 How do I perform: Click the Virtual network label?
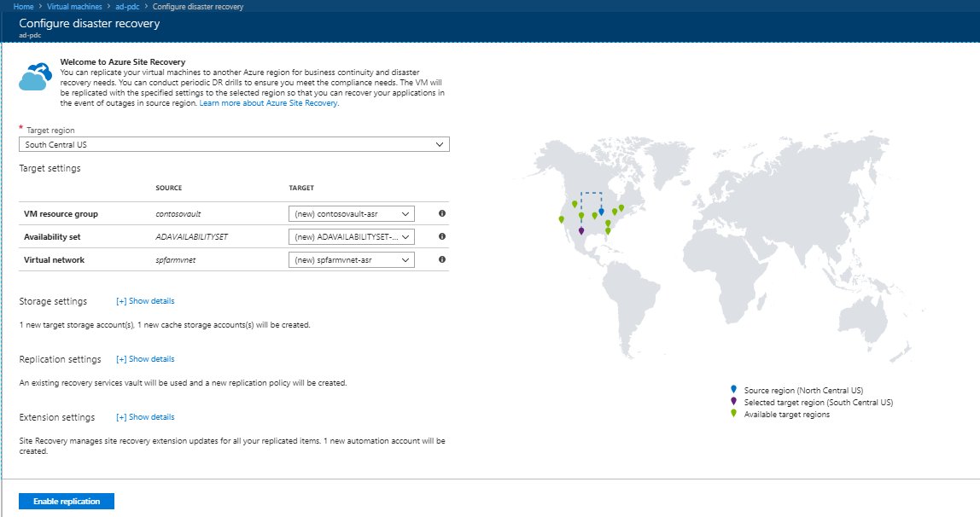point(54,259)
